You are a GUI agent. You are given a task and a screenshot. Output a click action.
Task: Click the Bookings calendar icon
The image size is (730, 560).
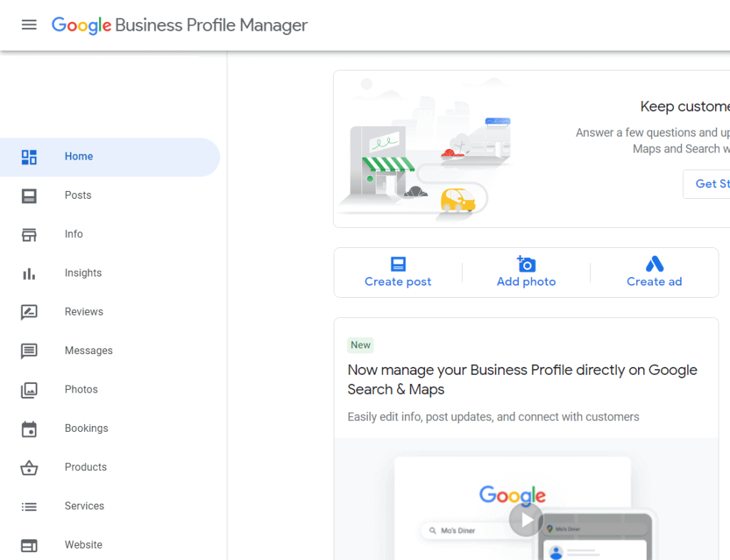pyautogui.click(x=29, y=429)
